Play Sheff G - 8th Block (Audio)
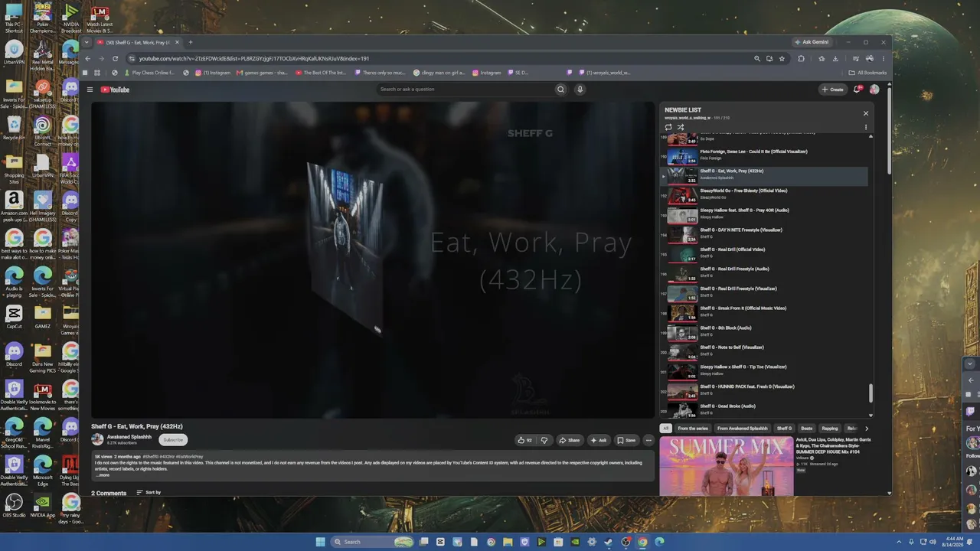Screen dimensions: 980x551 pos(766,333)
